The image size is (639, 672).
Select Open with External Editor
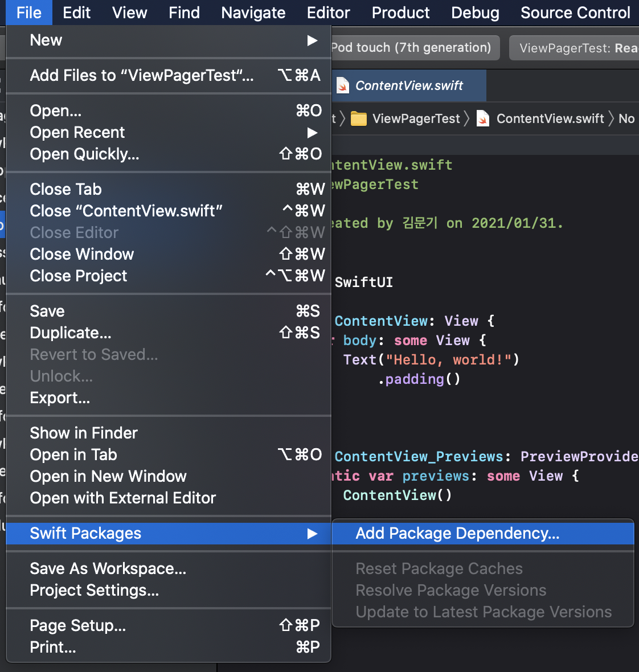click(169, 498)
